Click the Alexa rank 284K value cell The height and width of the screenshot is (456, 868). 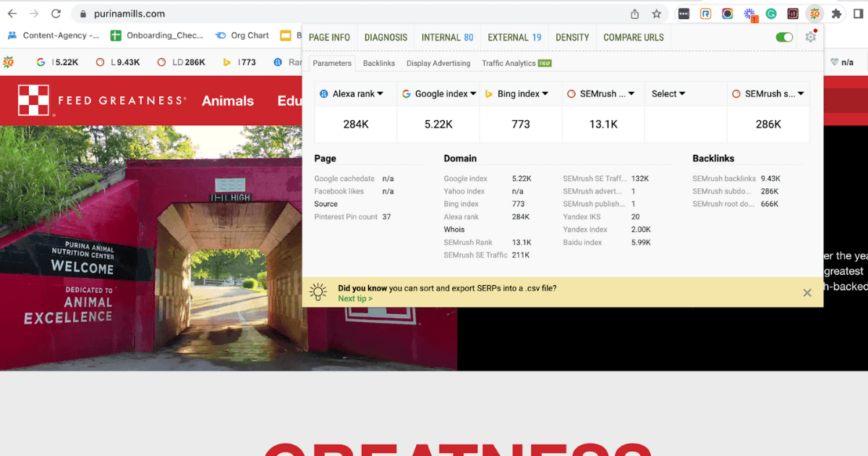(356, 124)
